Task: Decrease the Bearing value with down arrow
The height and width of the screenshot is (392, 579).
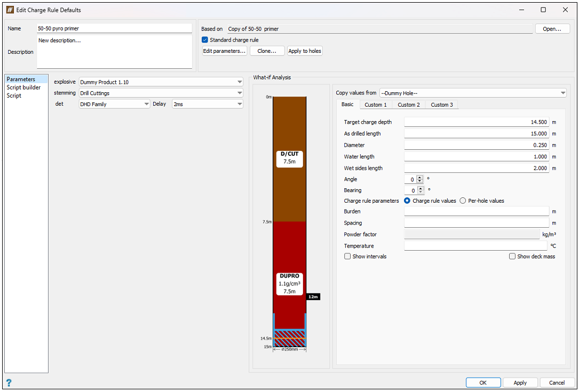Action: point(421,193)
